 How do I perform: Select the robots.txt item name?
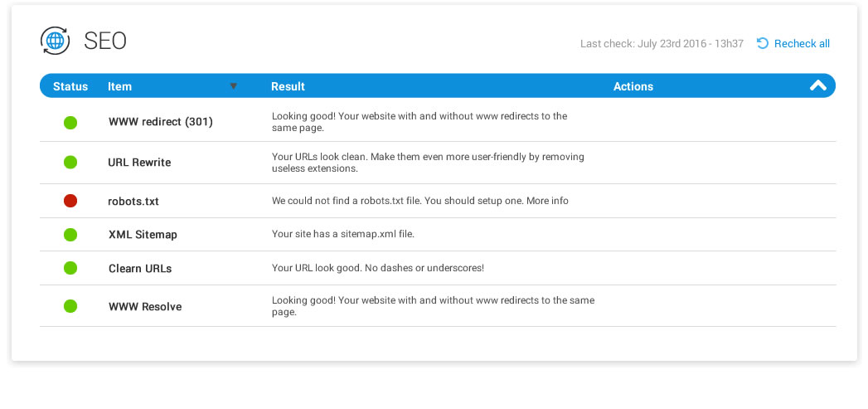pos(133,201)
